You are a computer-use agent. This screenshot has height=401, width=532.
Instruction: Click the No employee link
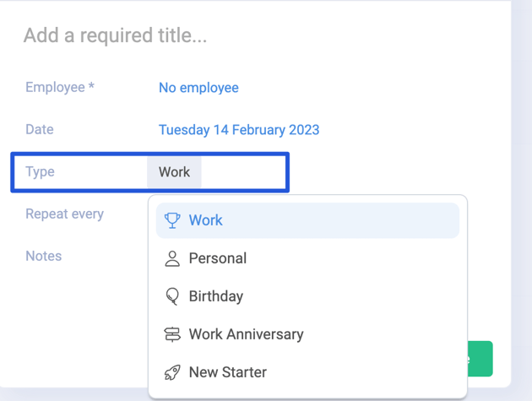pos(198,88)
